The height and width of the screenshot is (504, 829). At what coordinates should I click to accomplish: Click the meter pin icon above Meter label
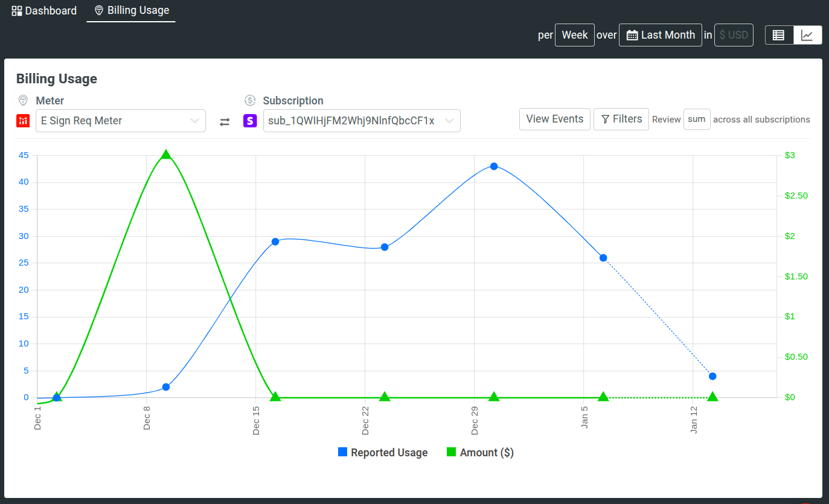point(23,100)
